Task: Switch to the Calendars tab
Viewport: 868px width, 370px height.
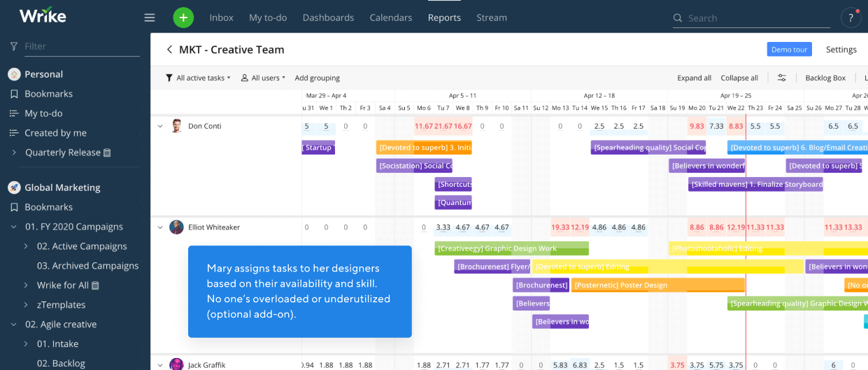Action: tap(391, 17)
